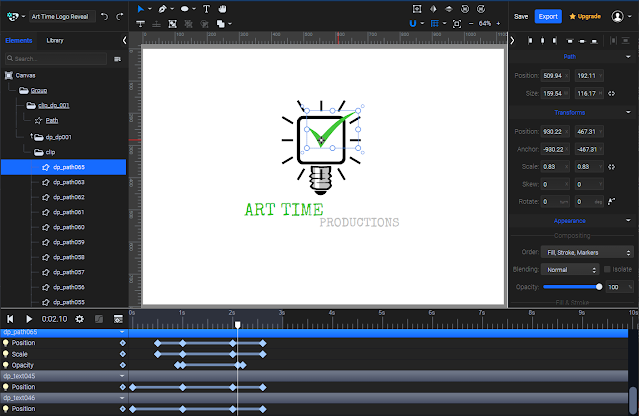Select the Pen tool in toolbar
The image size is (639, 416).
tap(163, 9)
